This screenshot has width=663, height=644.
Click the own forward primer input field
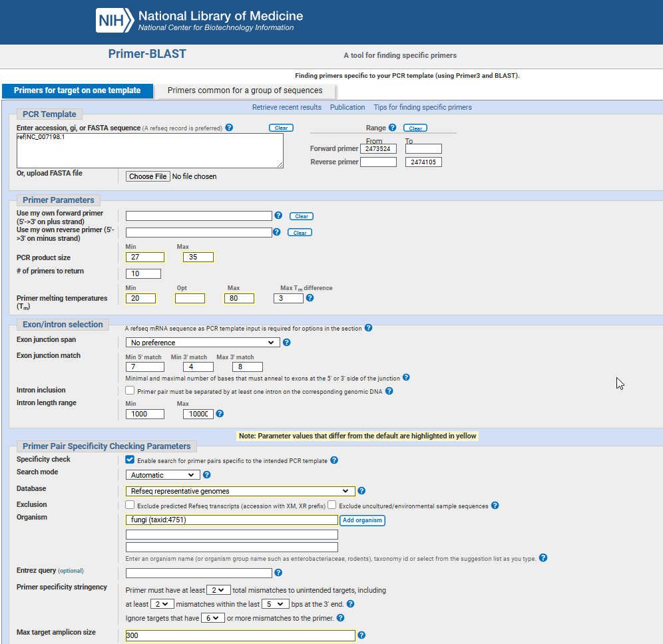[199, 216]
